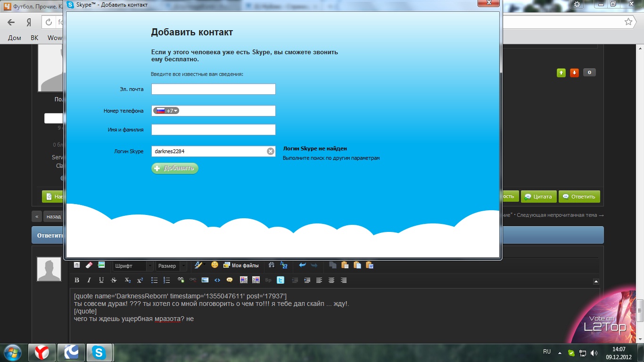Vote the forum post down with red arrow
Viewport: 644px width, 362px height.
574,73
